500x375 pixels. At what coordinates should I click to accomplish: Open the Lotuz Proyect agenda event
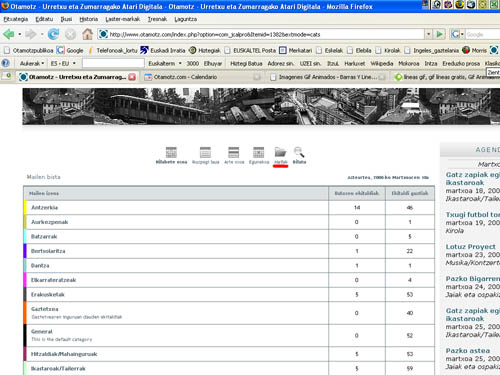tap(470, 247)
